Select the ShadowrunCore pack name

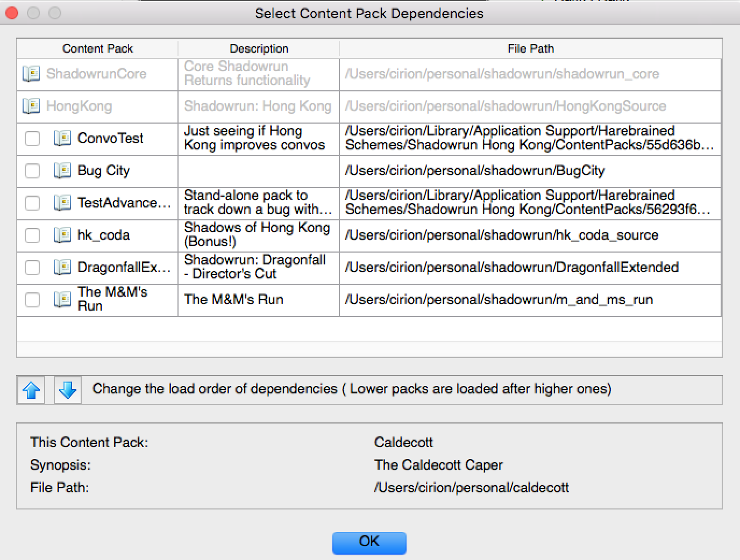click(96, 74)
